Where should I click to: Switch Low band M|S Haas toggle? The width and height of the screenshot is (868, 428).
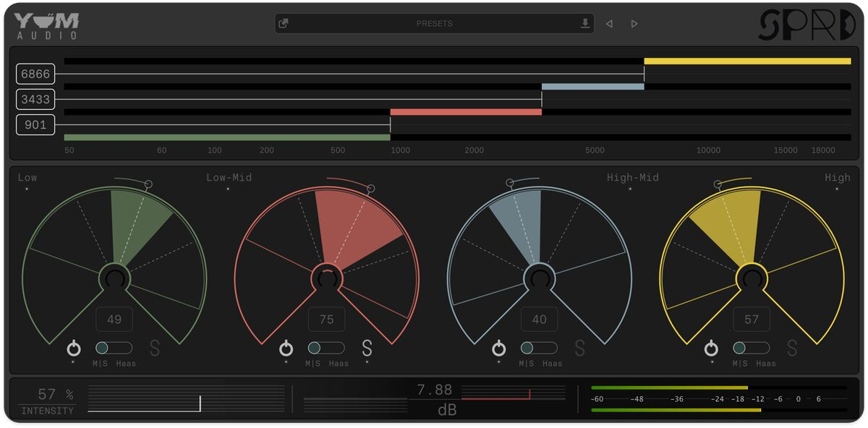pos(114,348)
